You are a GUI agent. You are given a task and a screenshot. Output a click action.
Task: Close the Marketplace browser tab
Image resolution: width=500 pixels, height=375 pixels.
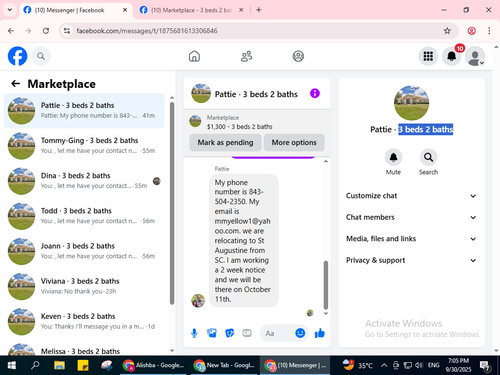(x=241, y=10)
